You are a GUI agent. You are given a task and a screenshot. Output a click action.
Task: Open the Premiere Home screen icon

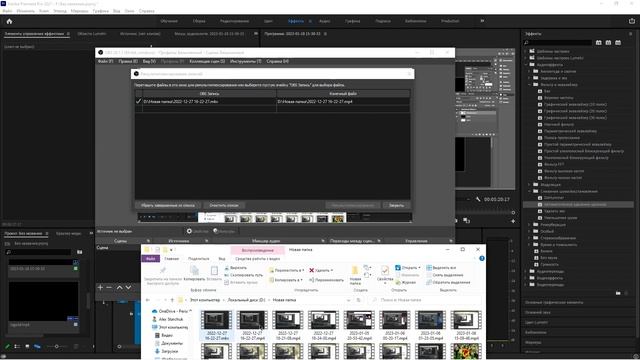click(9, 21)
